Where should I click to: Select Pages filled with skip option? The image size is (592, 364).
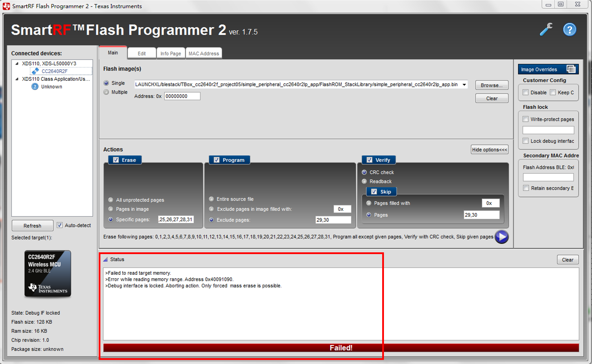coord(369,203)
